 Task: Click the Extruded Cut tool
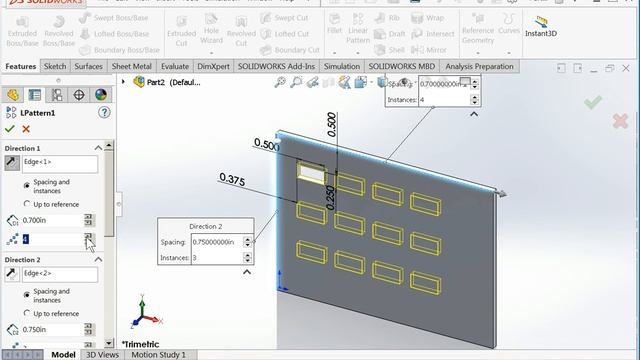(182, 31)
